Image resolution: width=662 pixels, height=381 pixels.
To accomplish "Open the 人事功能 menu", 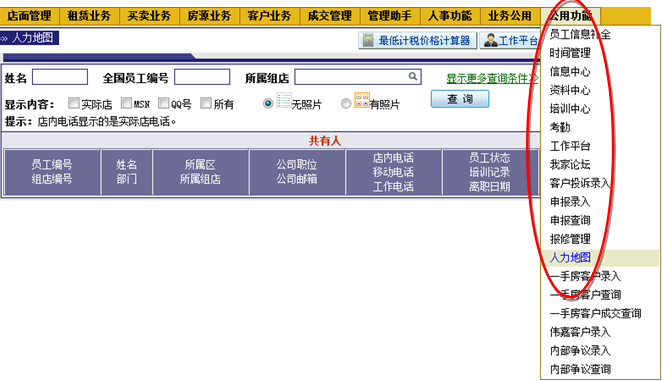I will tap(450, 16).
